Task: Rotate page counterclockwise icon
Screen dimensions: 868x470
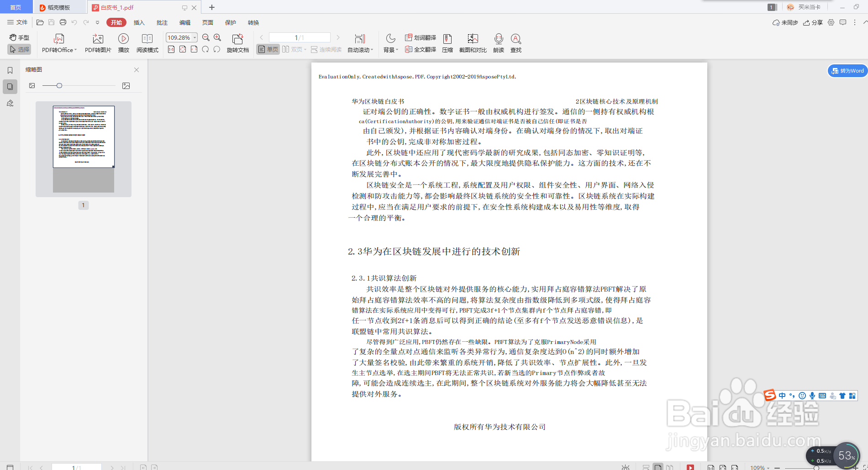Action: coord(217,49)
